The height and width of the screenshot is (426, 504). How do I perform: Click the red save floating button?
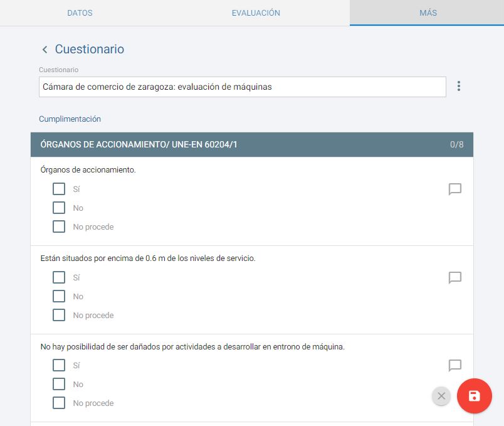(x=475, y=396)
